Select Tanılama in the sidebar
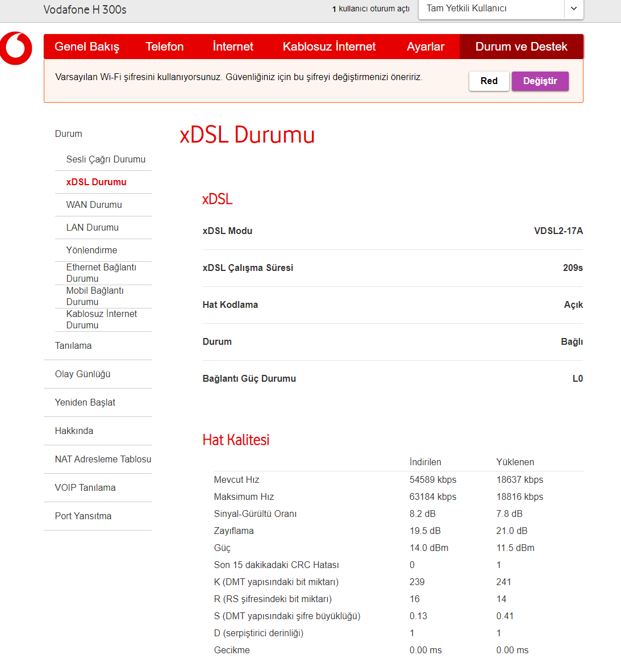 point(73,345)
